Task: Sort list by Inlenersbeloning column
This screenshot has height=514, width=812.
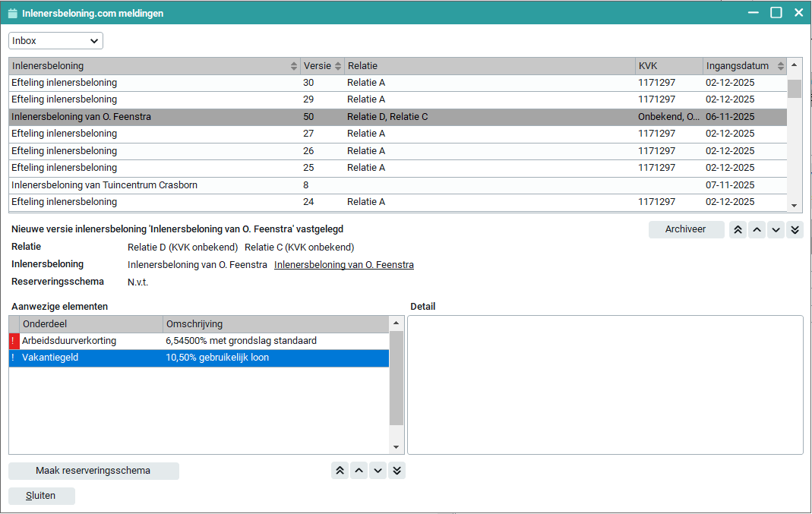Action: click(152, 66)
